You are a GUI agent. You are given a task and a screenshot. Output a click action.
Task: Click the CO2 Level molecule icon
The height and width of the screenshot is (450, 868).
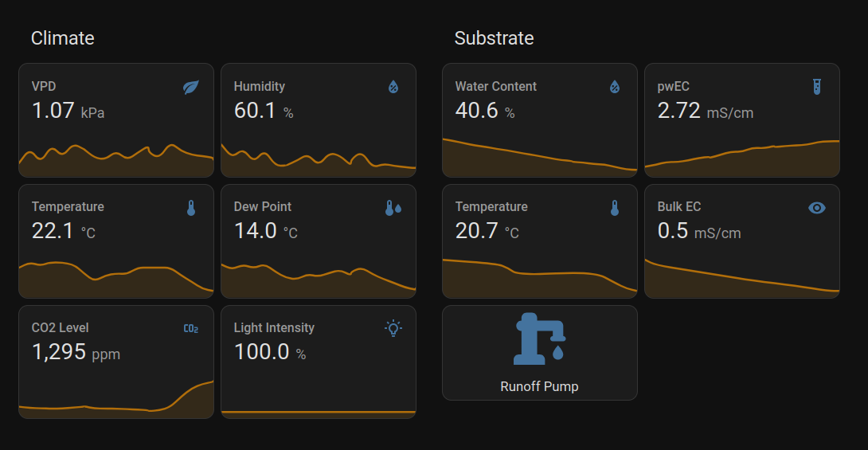coord(191,329)
